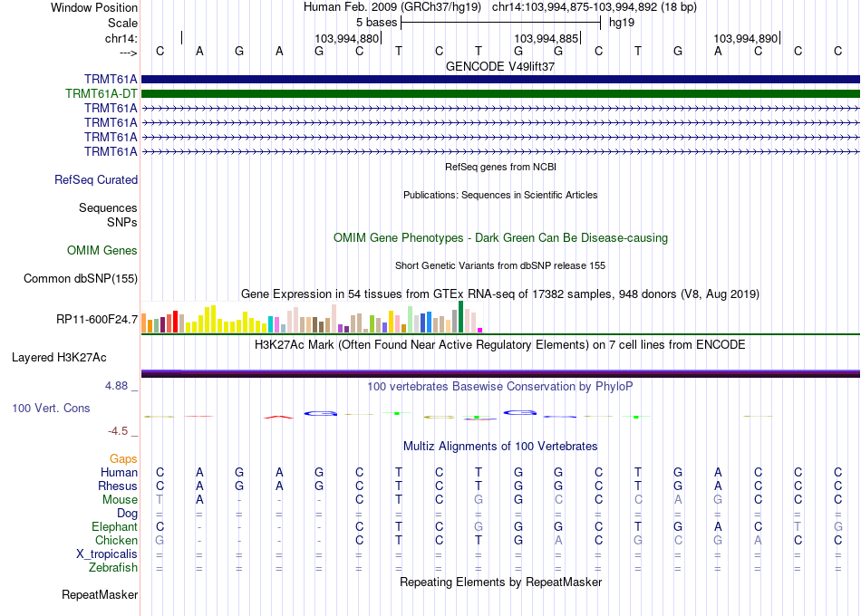The height and width of the screenshot is (616, 861).
Task: Open RefSeq genes from NCBI track title
Action: point(500,167)
